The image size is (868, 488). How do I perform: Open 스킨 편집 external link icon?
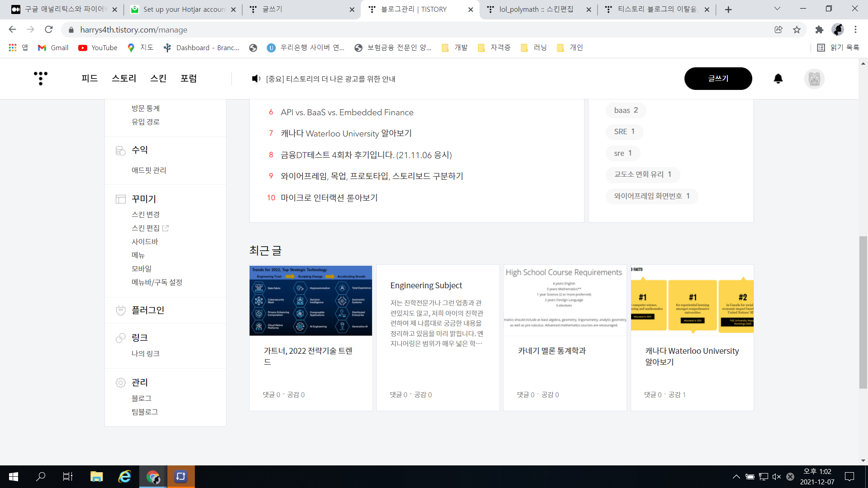point(165,228)
